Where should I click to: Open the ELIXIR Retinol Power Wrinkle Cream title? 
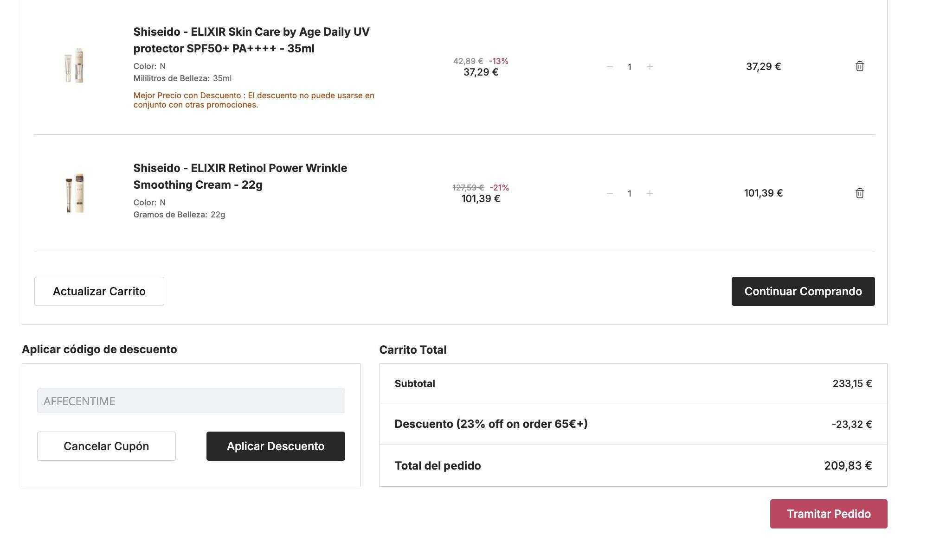point(240,176)
